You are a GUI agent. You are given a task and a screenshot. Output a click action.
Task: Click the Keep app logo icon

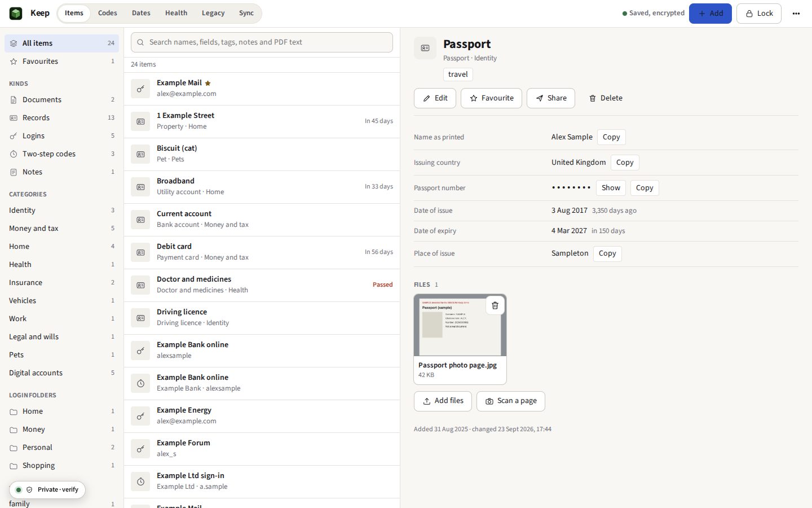tap(16, 13)
